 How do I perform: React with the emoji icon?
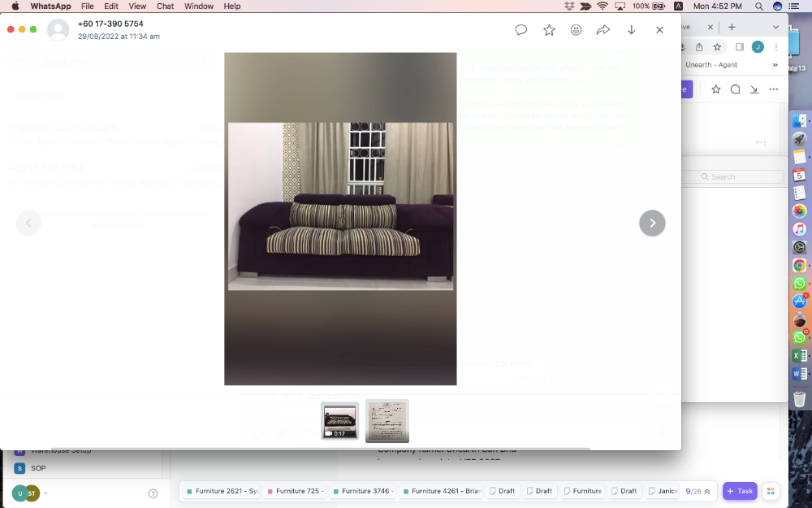(x=576, y=30)
